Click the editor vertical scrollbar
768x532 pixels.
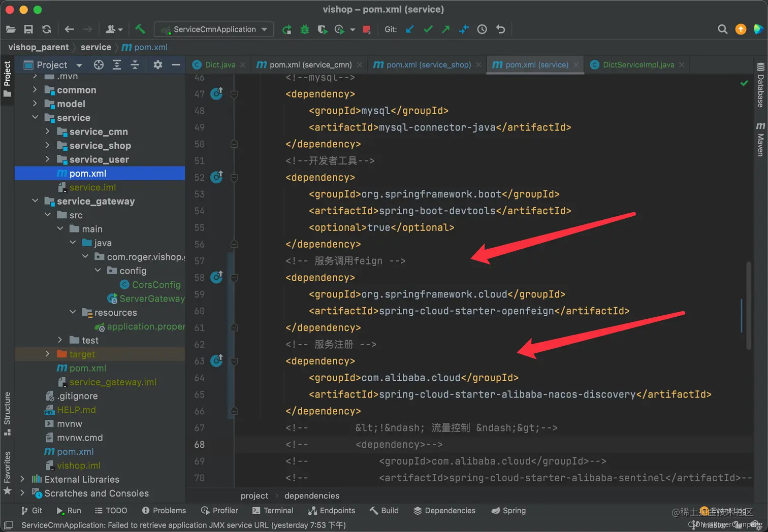pyautogui.click(x=749, y=305)
